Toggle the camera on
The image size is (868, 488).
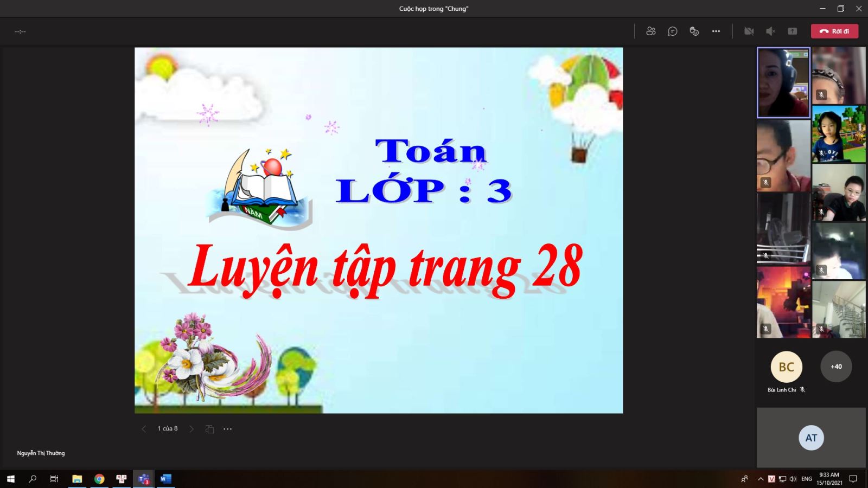[749, 31]
